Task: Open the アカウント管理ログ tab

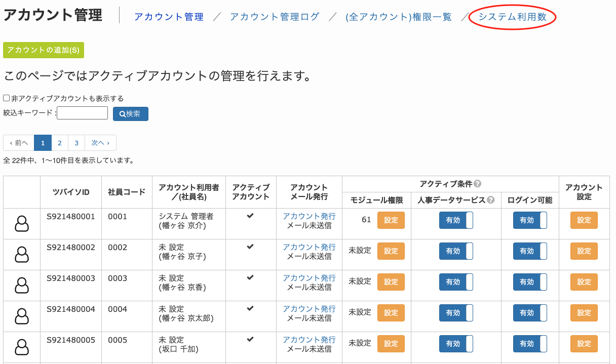Action: click(x=275, y=17)
